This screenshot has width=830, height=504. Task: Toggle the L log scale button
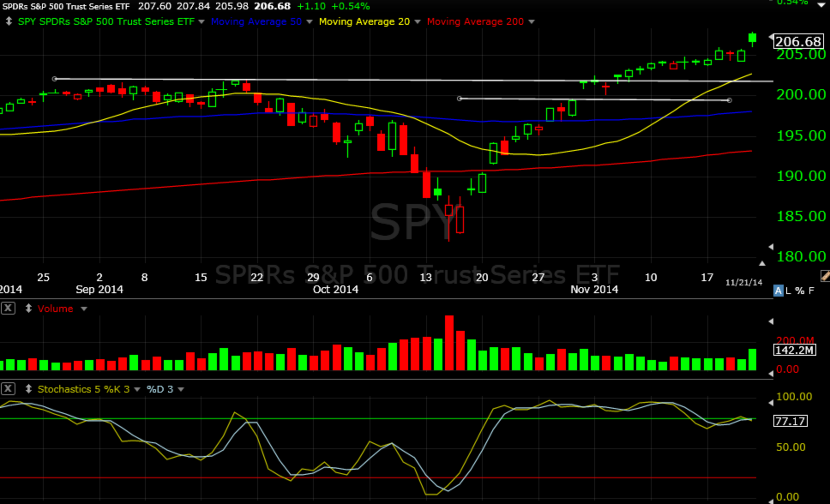coord(788,291)
